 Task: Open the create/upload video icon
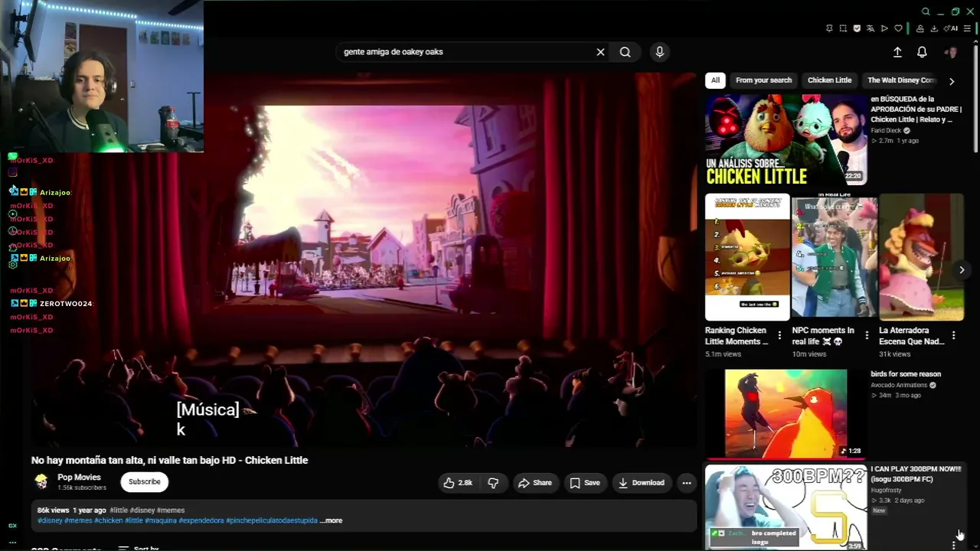pyautogui.click(x=897, y=52)
